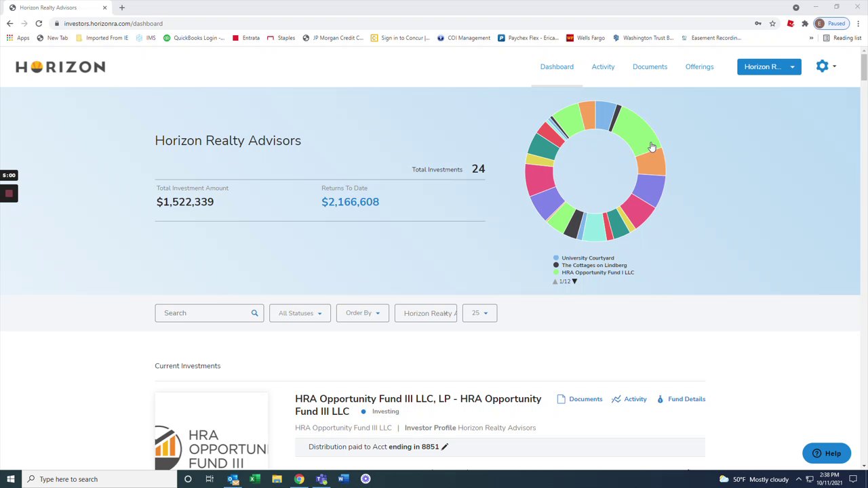The width and height of the screenshot is (868, 488).
Task: Click the browser back arrow
Action: point(9,24)
